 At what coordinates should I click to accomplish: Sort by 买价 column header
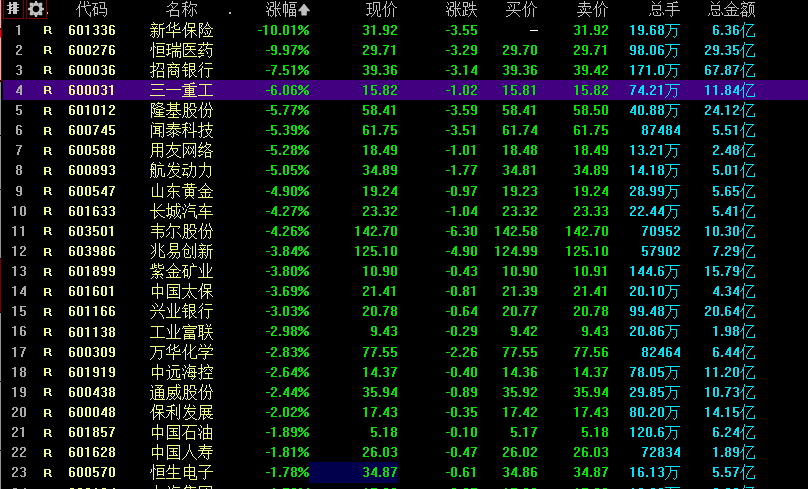[521, 9]
